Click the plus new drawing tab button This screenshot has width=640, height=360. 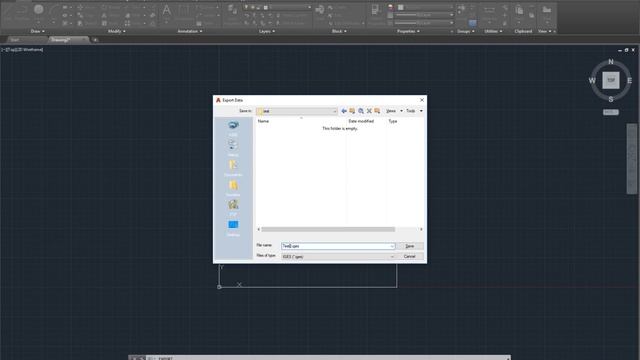[95, 40]
